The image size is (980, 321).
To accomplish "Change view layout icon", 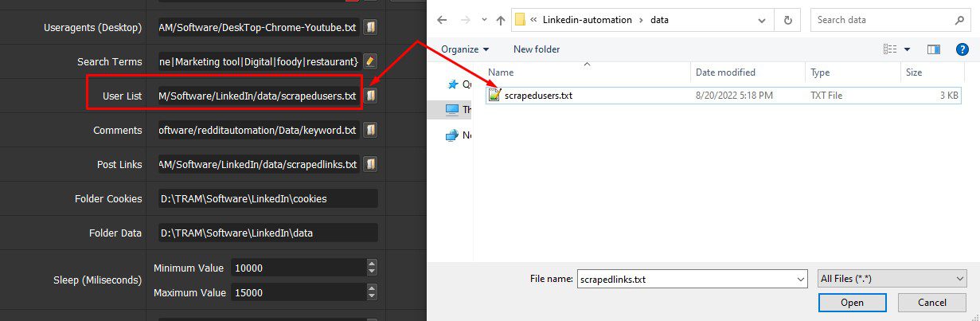I will pos(889,49).
